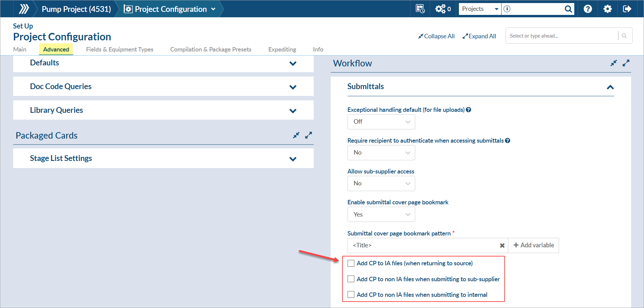Click the Project Configuration gear page icon
Viewport: 644px width, 308px height.
128,9
